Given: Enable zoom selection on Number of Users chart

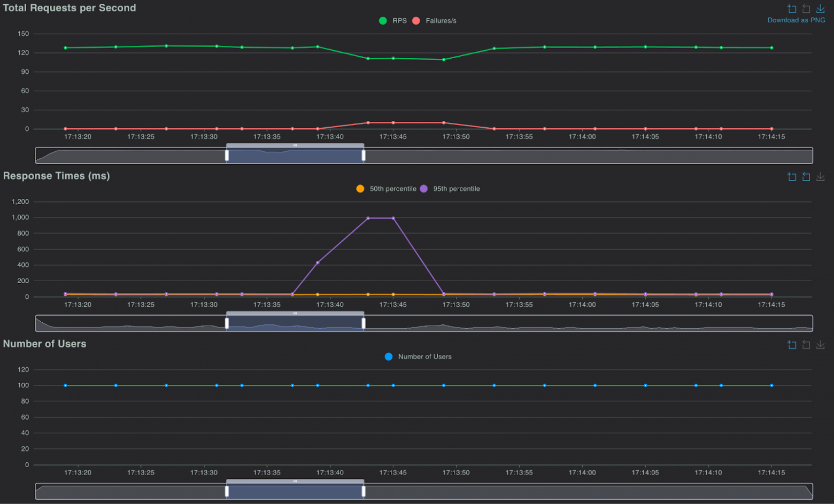Looking at the screenshot, I should (792, 345).
